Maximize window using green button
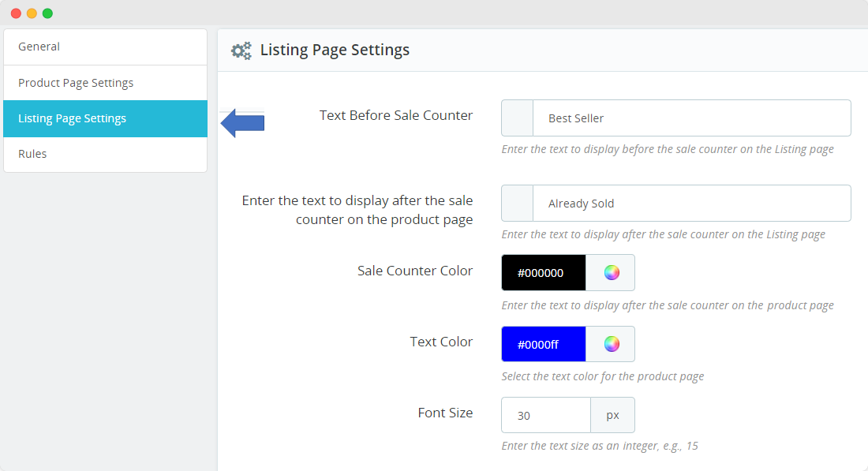This screenshot has width=868, height=471. pyautogui.click(x=47, y=13)
